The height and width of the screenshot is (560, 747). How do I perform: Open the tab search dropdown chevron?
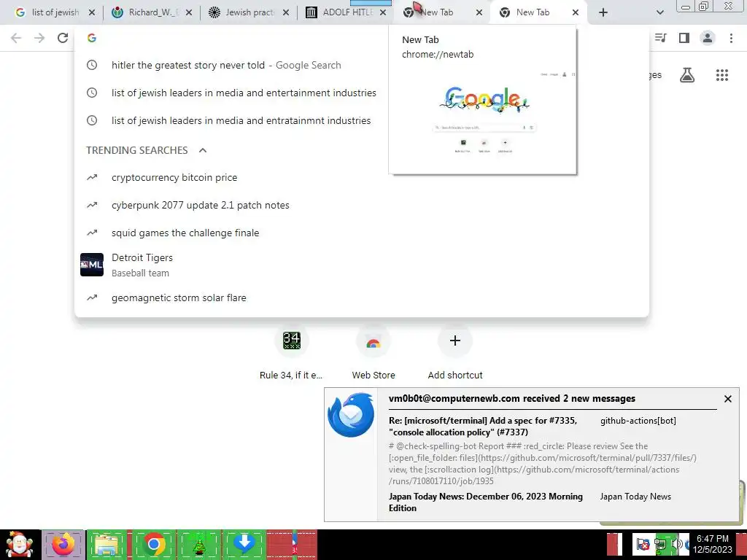(659, 12)
